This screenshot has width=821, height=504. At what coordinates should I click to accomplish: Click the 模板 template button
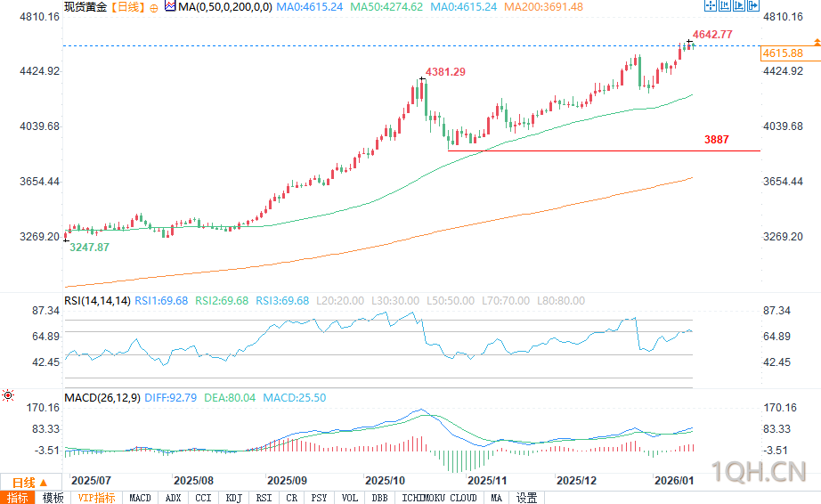pos(53,498)
